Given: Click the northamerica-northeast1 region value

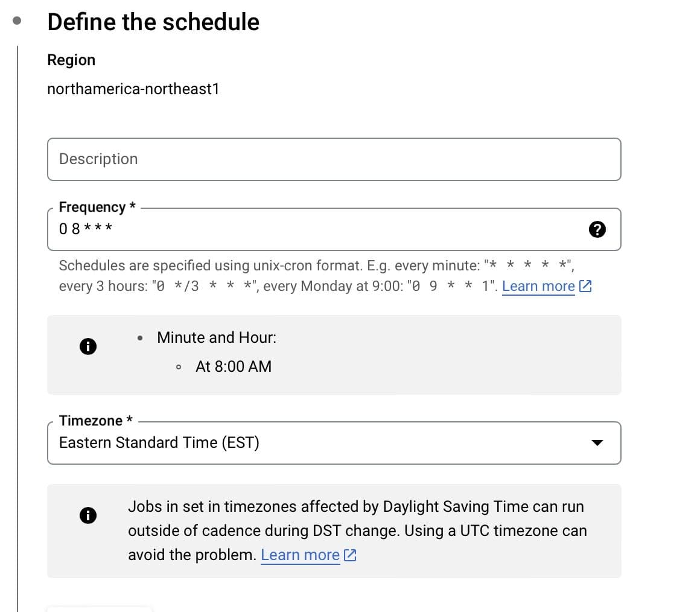Looking at the screenshot, I should click(x=133, y=89).
